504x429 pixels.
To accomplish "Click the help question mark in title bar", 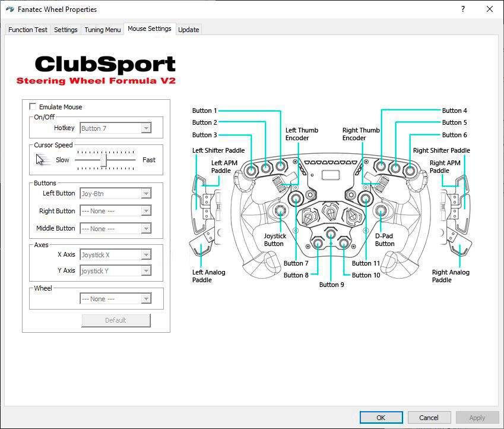I will (x=463, y=9).
